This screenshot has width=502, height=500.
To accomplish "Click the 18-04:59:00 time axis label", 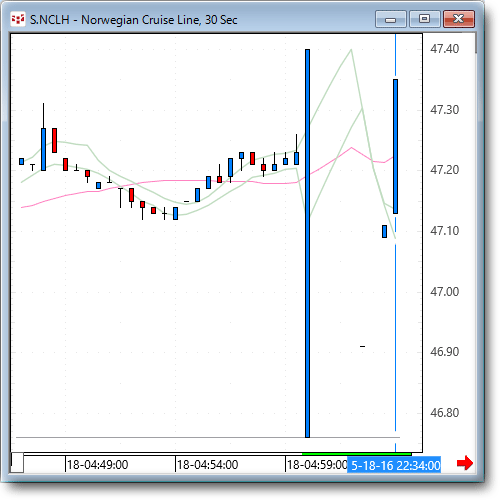I will (x=317, y=464).
